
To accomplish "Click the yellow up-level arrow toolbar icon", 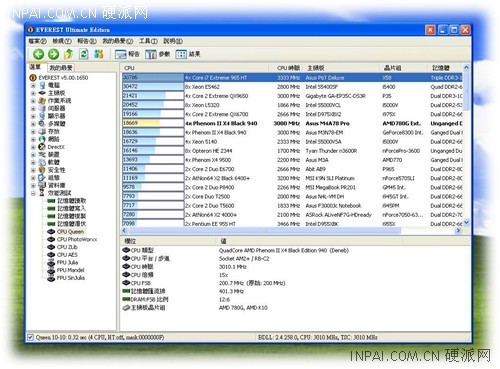I will 69,54.
